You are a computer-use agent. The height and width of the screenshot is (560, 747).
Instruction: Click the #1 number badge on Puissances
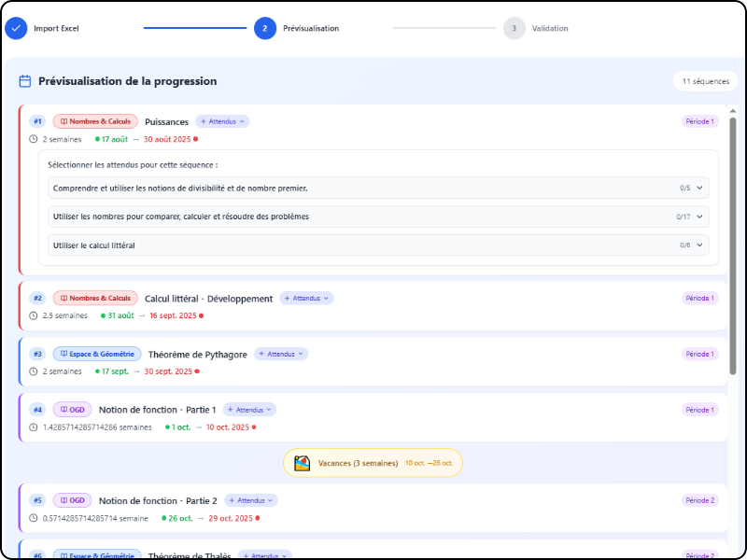37,121
